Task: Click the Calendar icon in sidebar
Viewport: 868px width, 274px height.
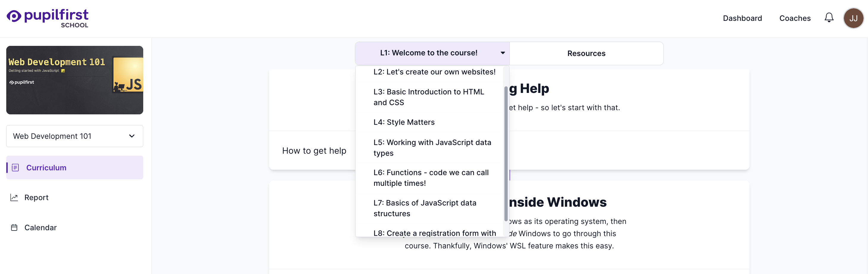Action: coord(14,228)
